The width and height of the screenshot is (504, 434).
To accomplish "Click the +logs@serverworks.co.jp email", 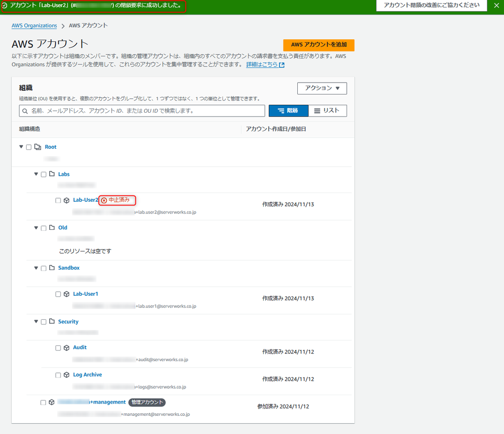I will point(161,387).
